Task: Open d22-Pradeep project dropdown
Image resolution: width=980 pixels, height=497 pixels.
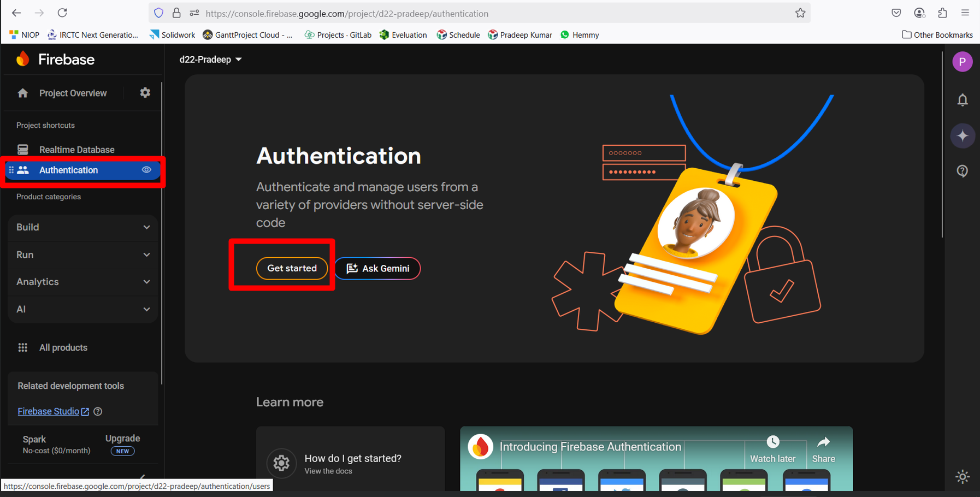Action: pos(210,60)
